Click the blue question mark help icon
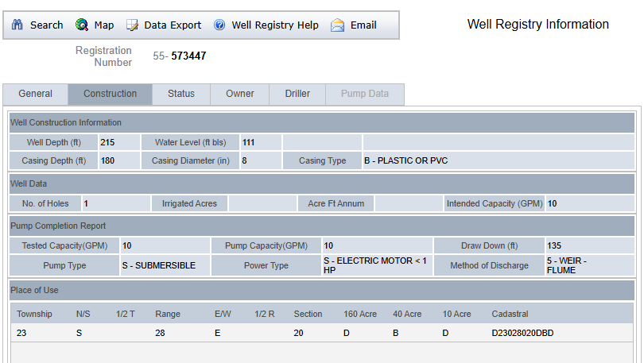The width and height of the screenshot is (644, 363). (x=219, y=25)
